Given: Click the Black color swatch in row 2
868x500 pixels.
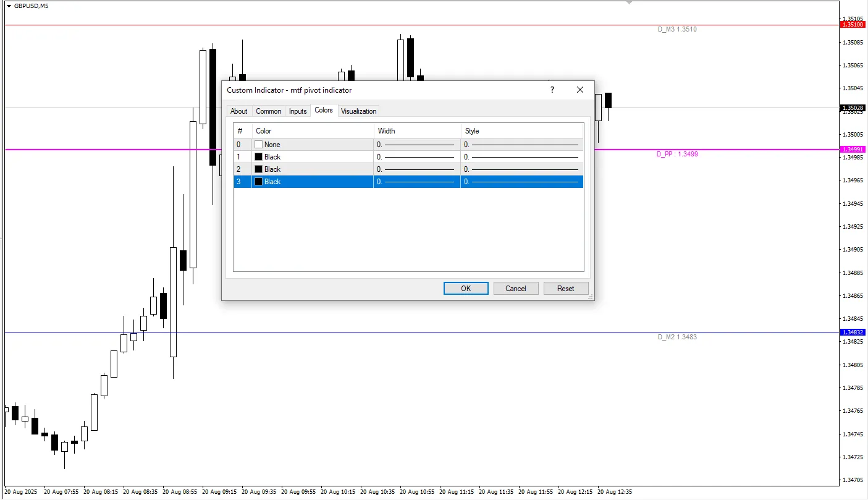Looking at the screenshot, I should 259,169.
